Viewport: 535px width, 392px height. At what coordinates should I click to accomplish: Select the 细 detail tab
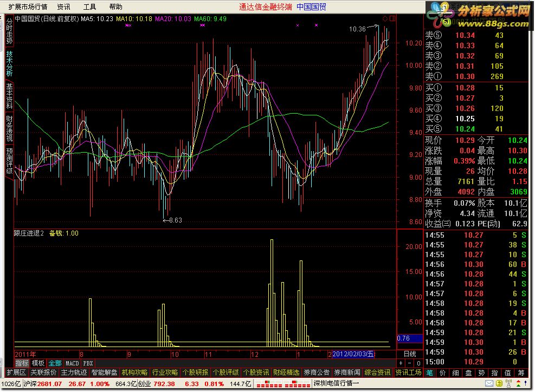pyautogui.click(x=455, y=373)
